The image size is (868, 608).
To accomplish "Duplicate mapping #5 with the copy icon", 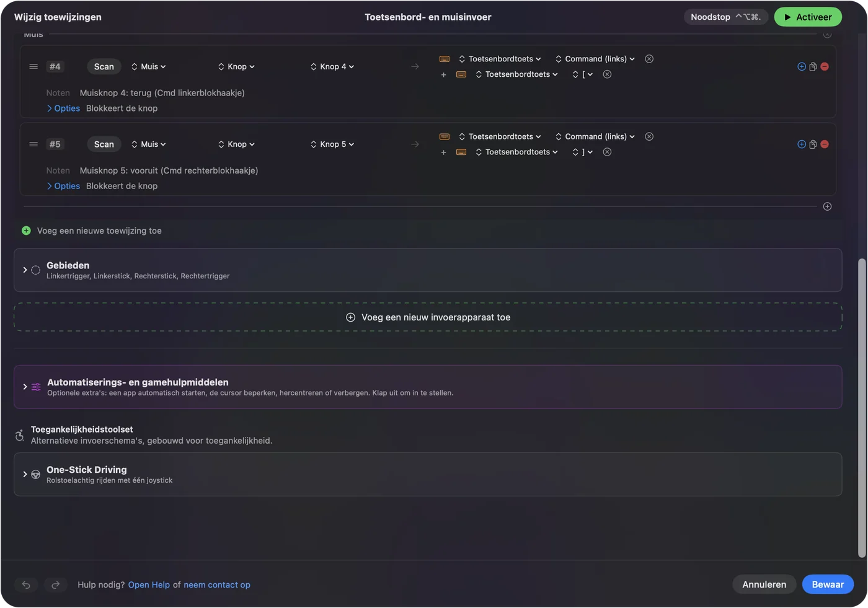I will (x=813, y=144).
